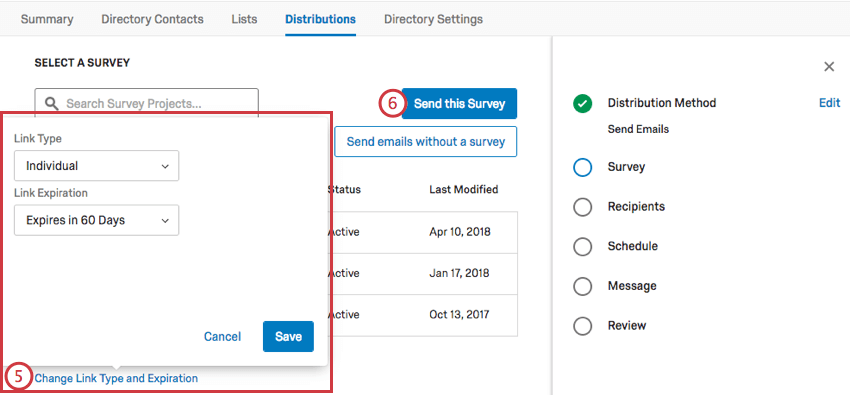Save the link settings
Image resolution: width=850 pixels, height=395 pixels.
(x=288, y=336)
